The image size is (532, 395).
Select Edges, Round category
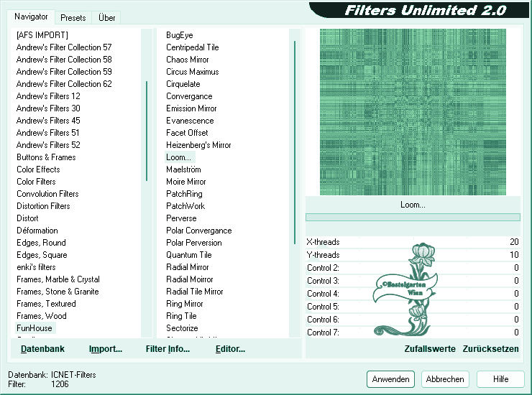coord(41,243)
